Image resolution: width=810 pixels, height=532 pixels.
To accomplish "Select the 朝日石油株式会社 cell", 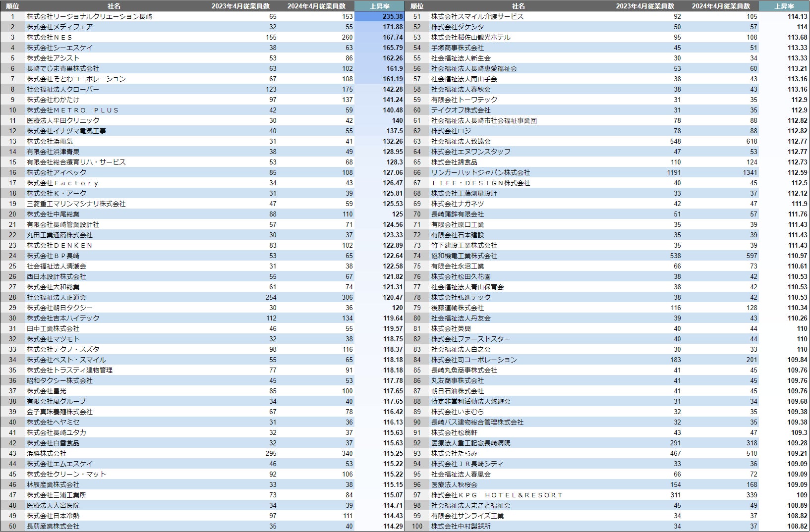I will (458, 391).
